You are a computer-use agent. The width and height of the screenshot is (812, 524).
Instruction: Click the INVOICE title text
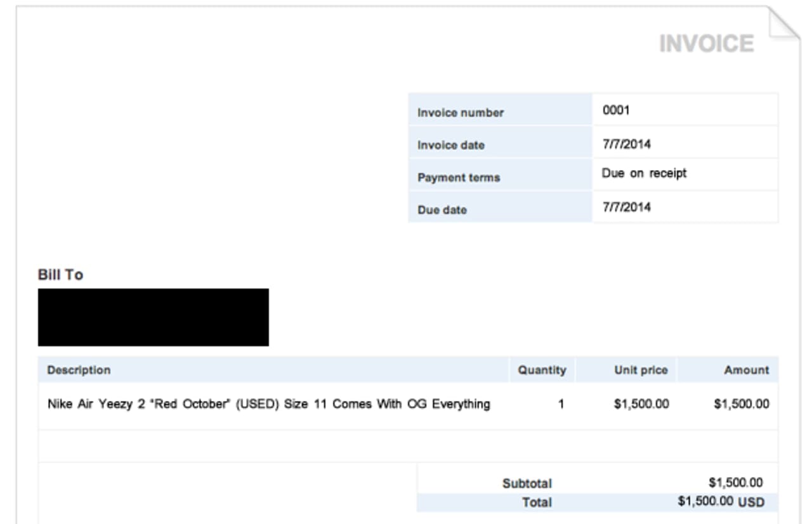(706, 44)
